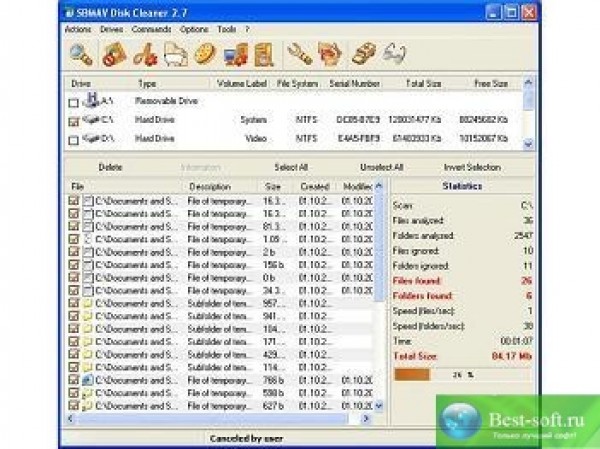Sort files by the Size column header
The height and width of the screenshot is (449, 600).
(x=275, y=187)
